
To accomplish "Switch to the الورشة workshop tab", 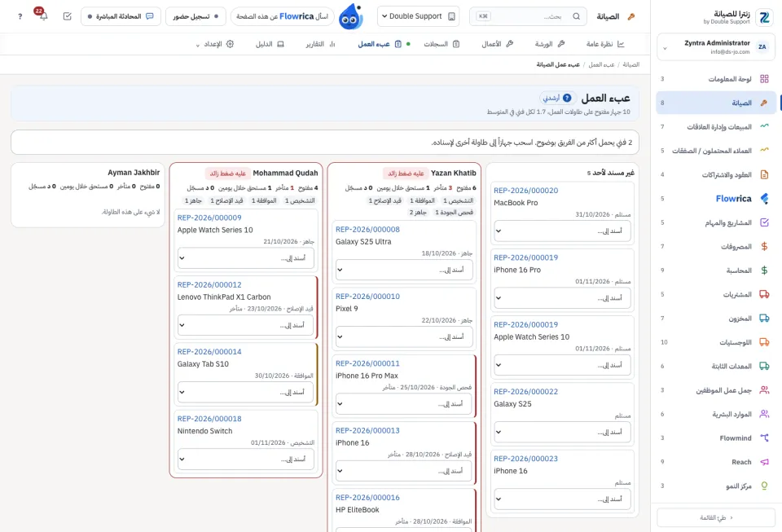I will 550,44.
